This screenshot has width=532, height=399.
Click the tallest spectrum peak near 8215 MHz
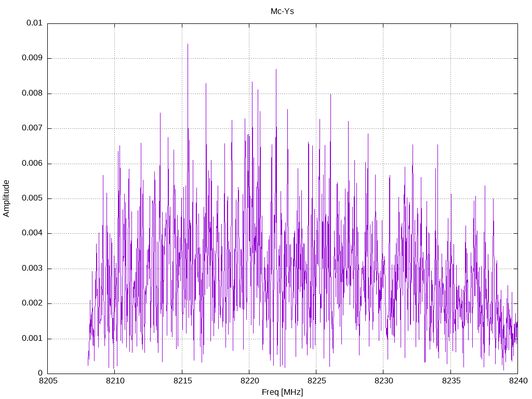pyautogui.click(x=188, y=44)
